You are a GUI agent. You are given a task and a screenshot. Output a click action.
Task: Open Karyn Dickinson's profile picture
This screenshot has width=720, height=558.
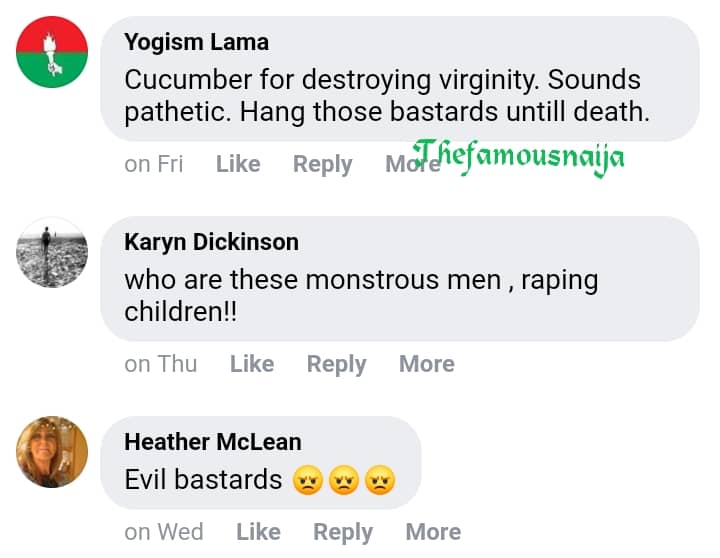point(52,252)
